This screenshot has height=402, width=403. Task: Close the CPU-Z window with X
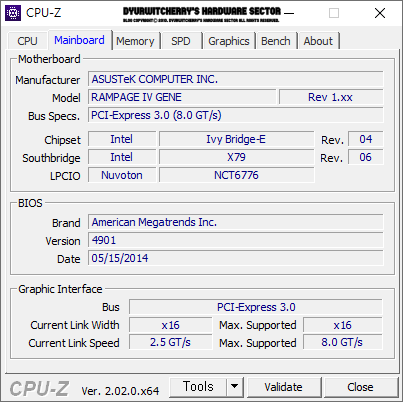(x=380, y=13)
